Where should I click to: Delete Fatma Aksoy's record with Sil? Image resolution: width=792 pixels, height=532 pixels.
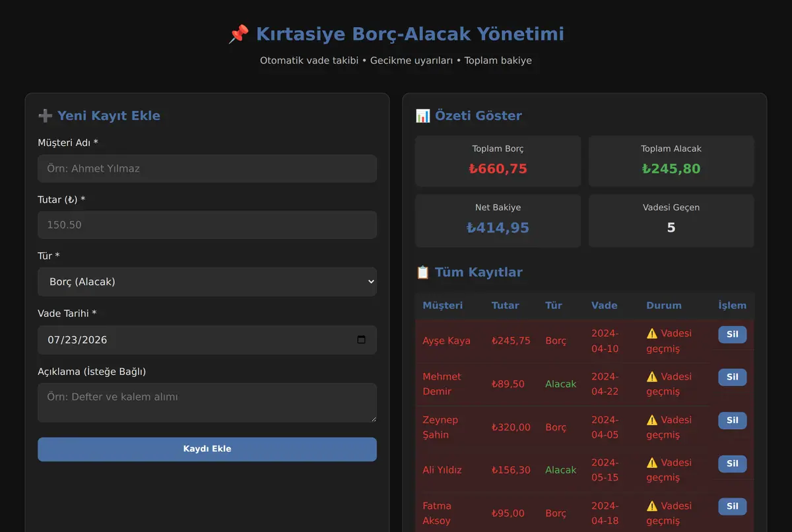tap(733, 506)
